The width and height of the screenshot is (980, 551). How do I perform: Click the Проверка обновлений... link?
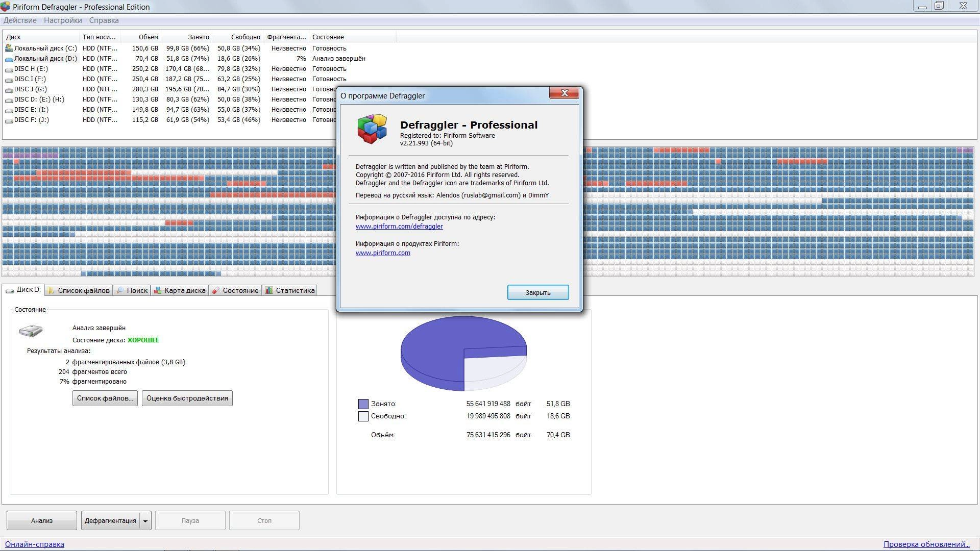tap(926, 544)
